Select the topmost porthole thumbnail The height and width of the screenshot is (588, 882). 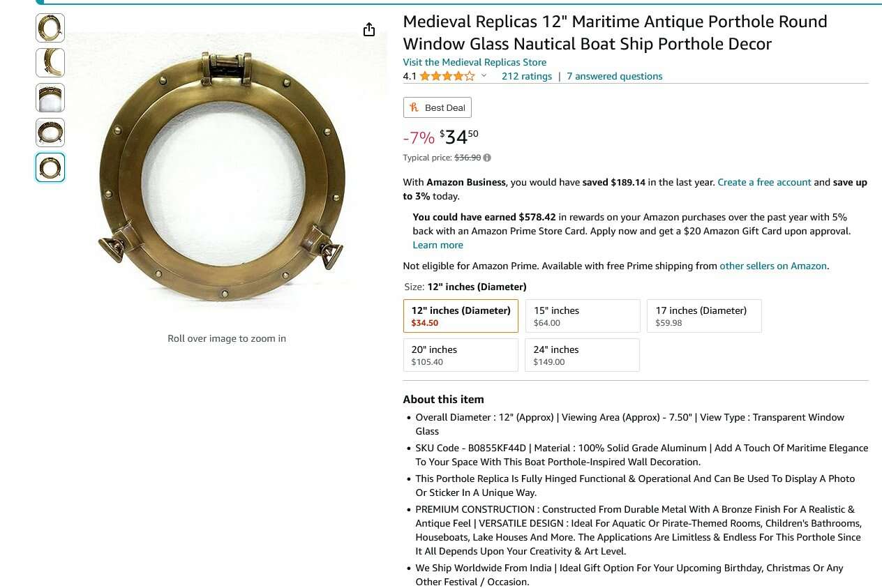(50, 28)
